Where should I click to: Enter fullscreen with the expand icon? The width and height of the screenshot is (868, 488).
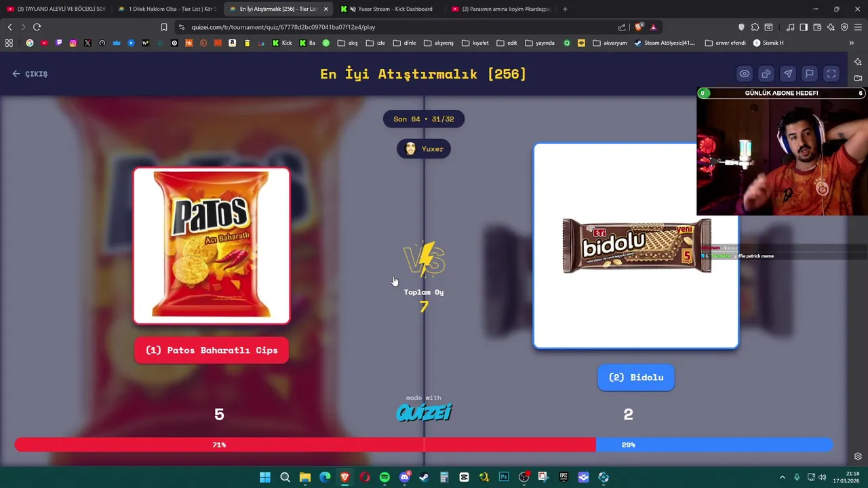[831, 74]
